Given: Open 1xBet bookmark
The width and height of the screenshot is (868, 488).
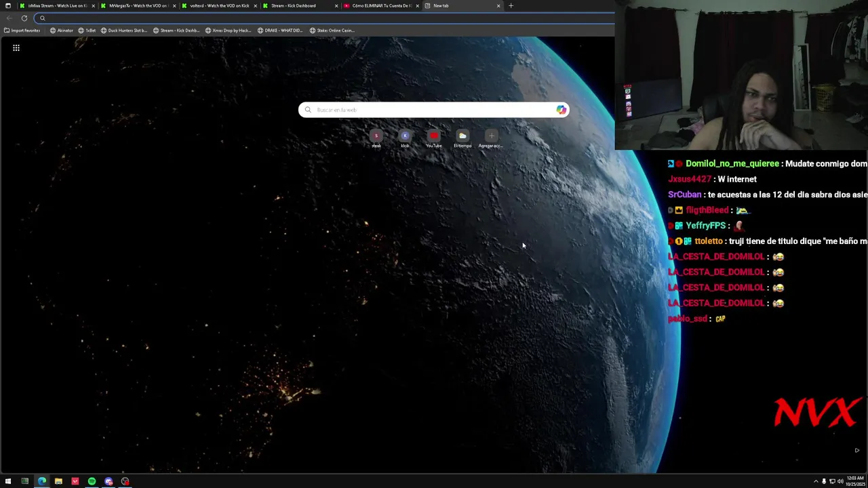Looking at the screenshot, I should (87, 30).
